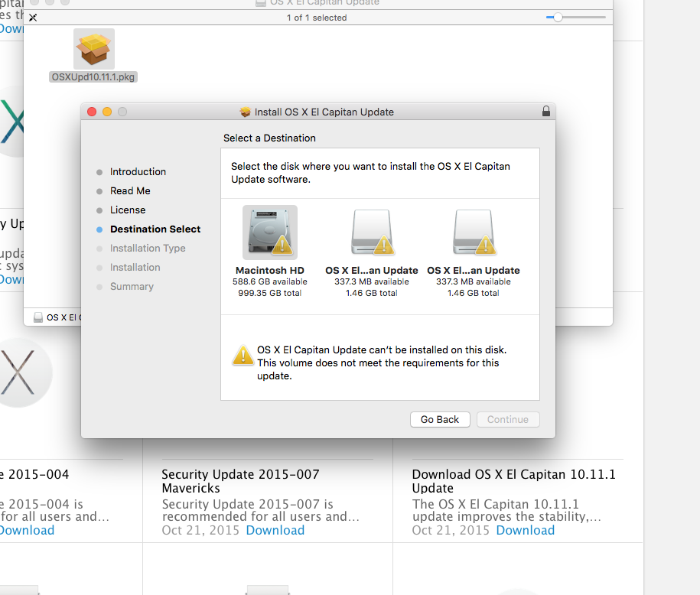Click the Yosemite X logo on webpage
Viewport: 700px width, 595px height.
coord(18,372)
